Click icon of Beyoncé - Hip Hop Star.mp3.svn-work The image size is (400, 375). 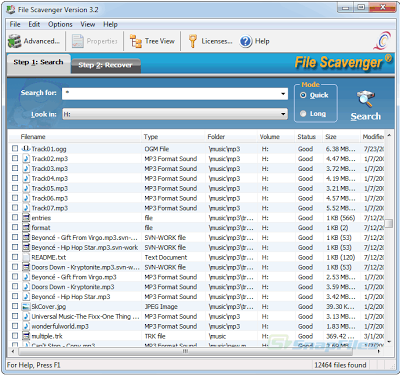(x=26, y=247)
